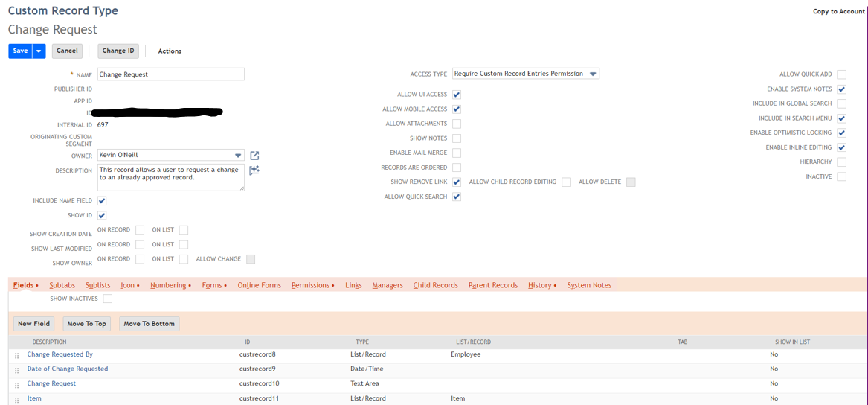This screenshot has width=868, height=405.
Task: Click Move To Top button
Action: pos(86,324)
